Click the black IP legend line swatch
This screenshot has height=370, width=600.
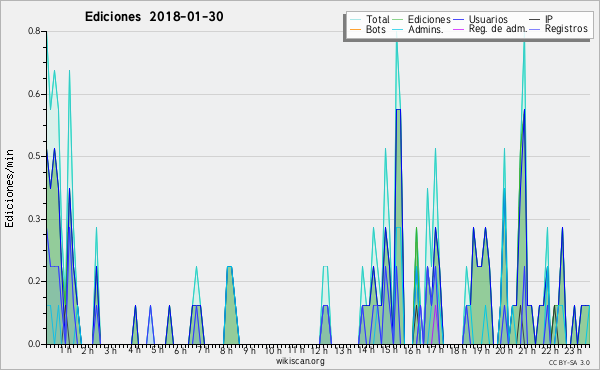(x=535, y=19)
